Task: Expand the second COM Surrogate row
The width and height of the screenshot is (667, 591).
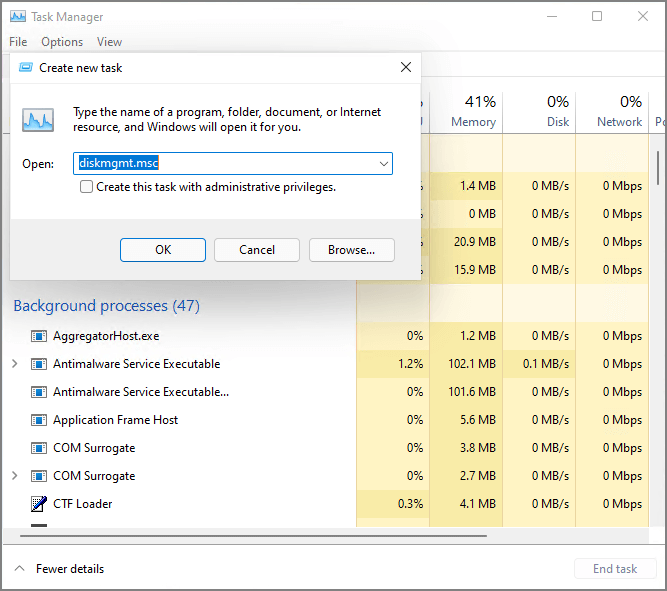Action: 14,476
